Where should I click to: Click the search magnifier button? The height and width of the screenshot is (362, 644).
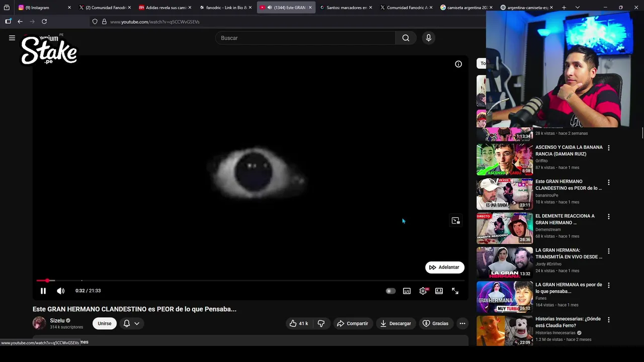pyautogui.click(x=406, y=38)
